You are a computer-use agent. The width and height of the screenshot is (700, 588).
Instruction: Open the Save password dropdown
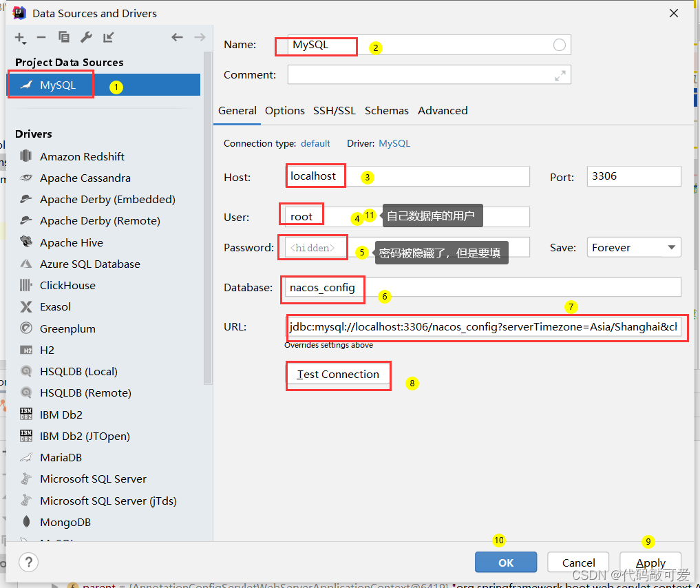coord(634,247)
